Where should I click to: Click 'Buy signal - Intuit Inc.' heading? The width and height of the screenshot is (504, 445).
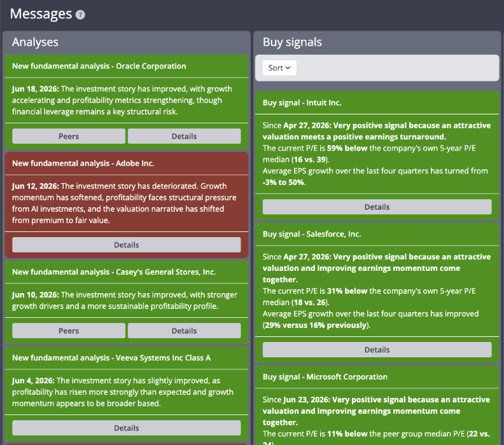(302, 103)
